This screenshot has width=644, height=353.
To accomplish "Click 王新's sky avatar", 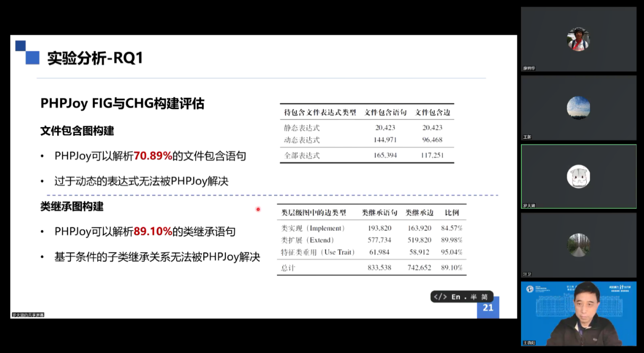I will [x=578, y=107].
